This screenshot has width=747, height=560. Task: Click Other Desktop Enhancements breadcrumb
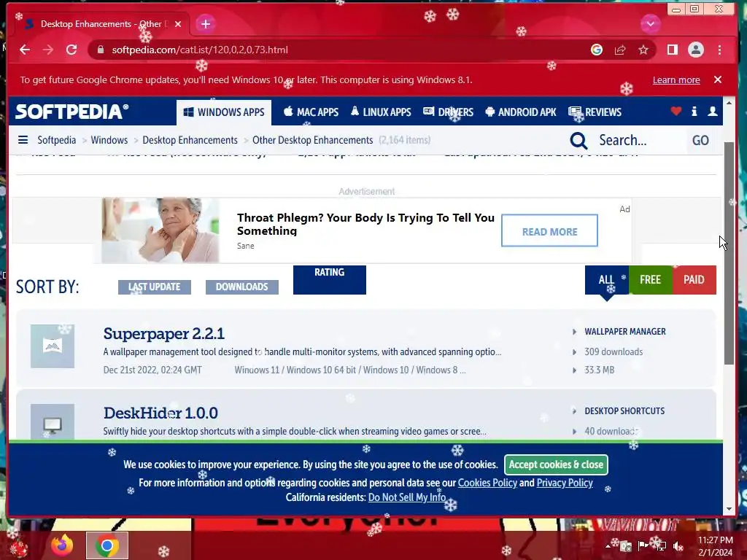click(312, 140)
